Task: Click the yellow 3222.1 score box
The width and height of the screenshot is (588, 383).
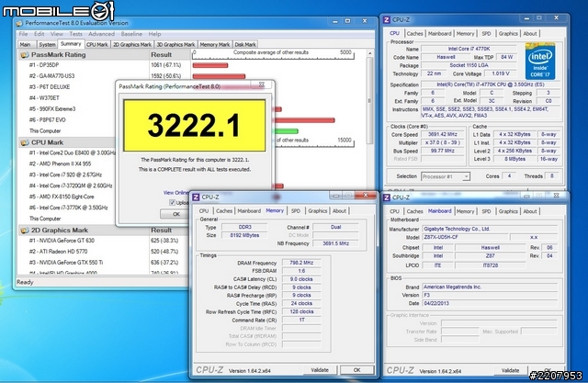Action: coord(195,125)
